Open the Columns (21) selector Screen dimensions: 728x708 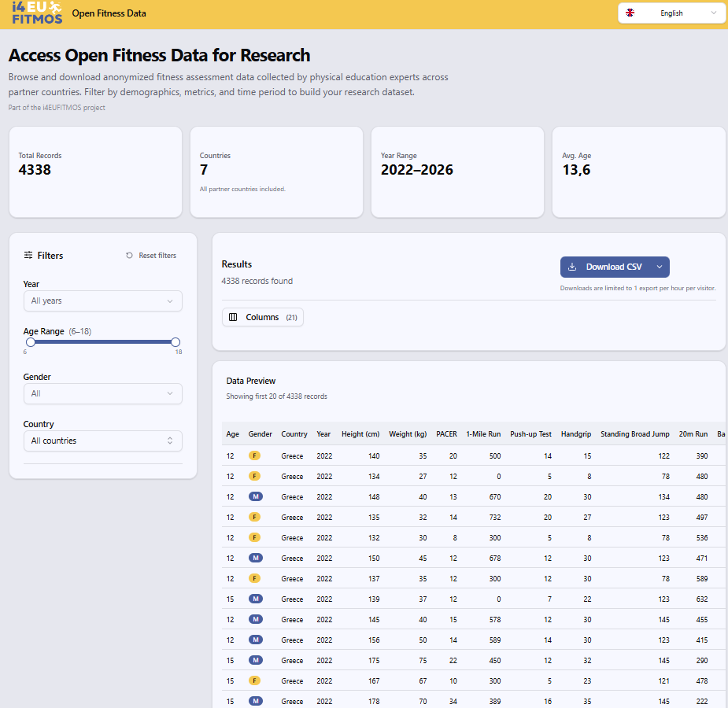point(262,317)
